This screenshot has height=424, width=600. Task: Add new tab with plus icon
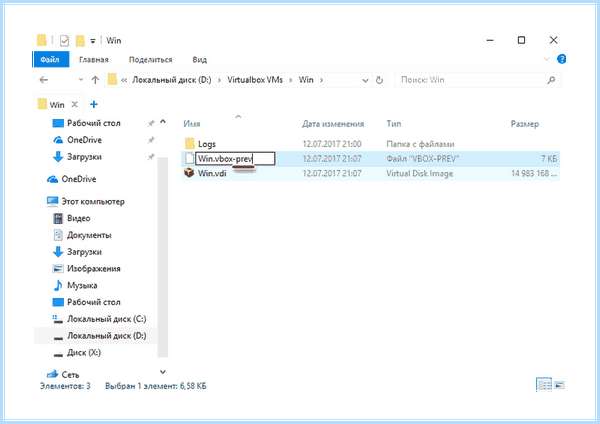coord(94,104)
